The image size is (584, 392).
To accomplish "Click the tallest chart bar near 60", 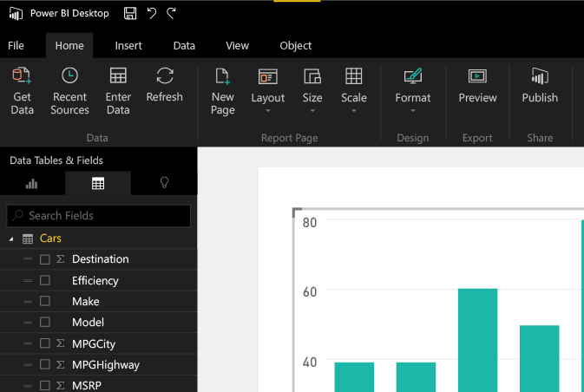I will click(477, 340).
